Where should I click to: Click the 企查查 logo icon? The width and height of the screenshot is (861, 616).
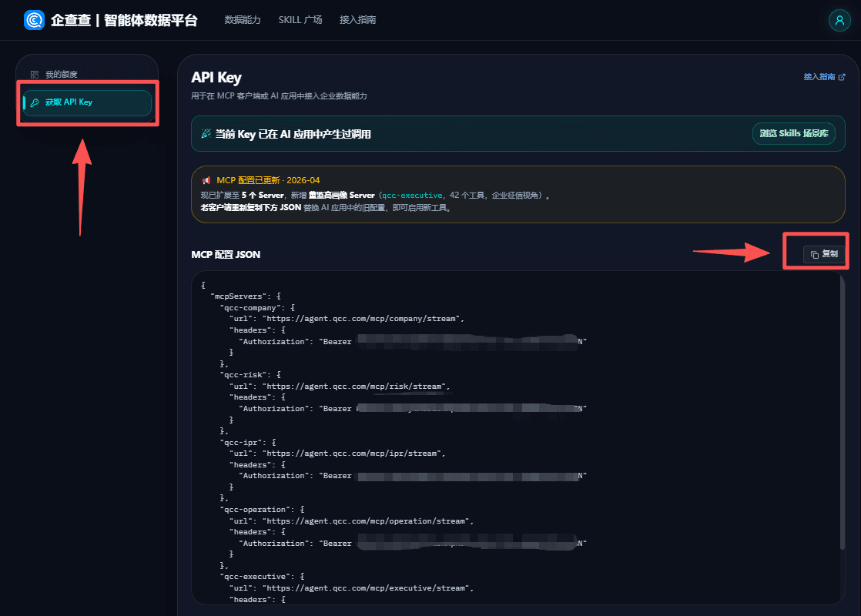pos(34,20)
